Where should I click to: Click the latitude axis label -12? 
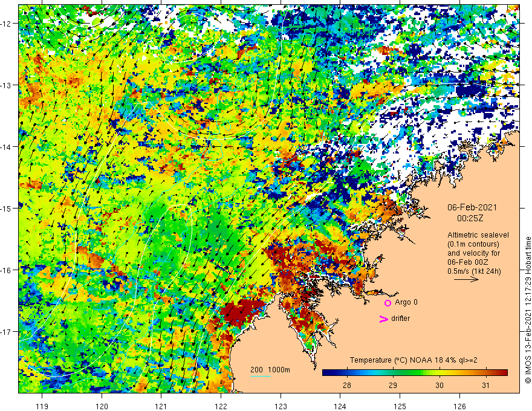(6, 24)
